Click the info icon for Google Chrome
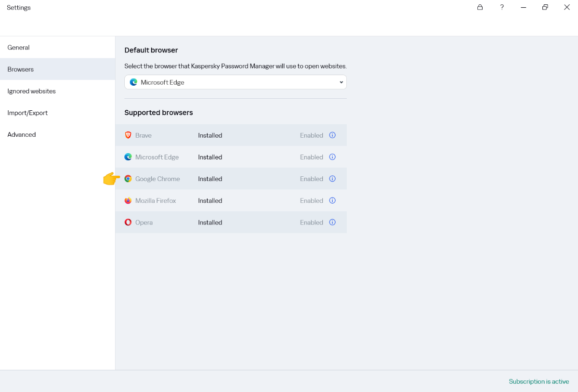This screenshot has width=578, height=392. pyautogui.click(x=332, y=179)
